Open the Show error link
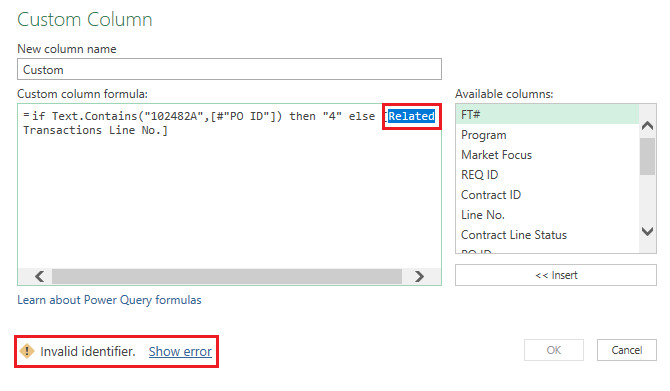 [x=180, y=352]
